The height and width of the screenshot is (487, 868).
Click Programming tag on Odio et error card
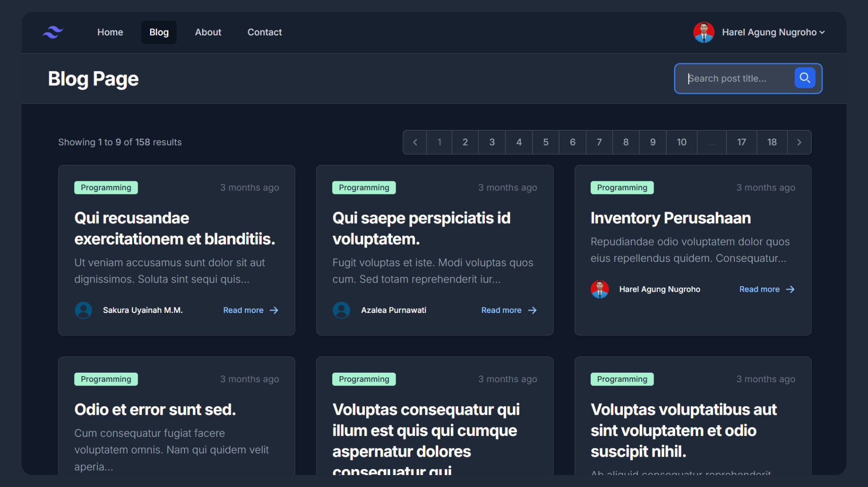106,379
